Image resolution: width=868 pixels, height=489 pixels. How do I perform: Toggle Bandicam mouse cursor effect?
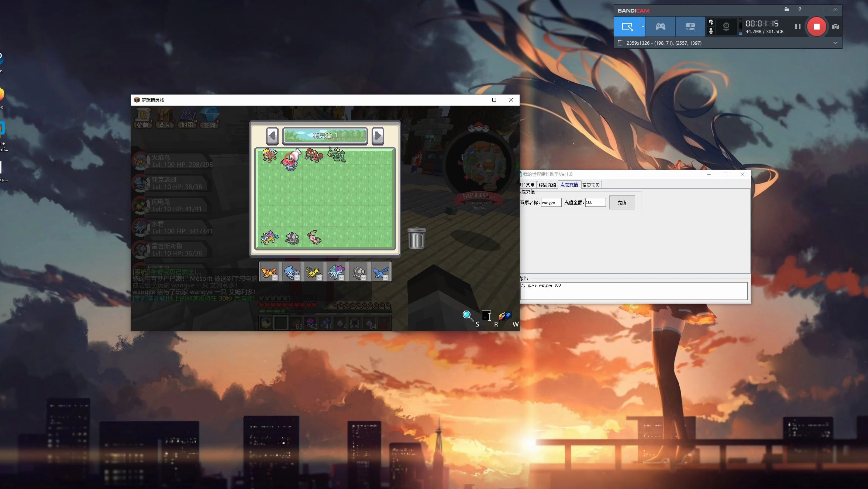click(x=711, y=22)
